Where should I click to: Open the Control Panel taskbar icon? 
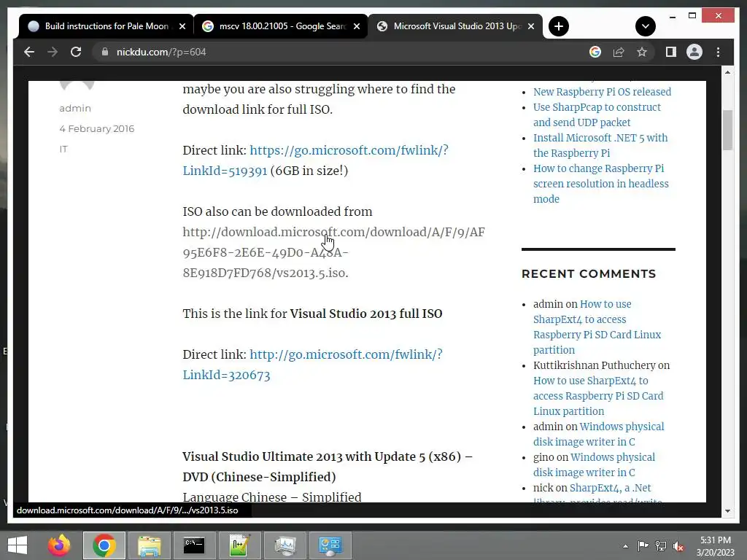click(330, 545)
